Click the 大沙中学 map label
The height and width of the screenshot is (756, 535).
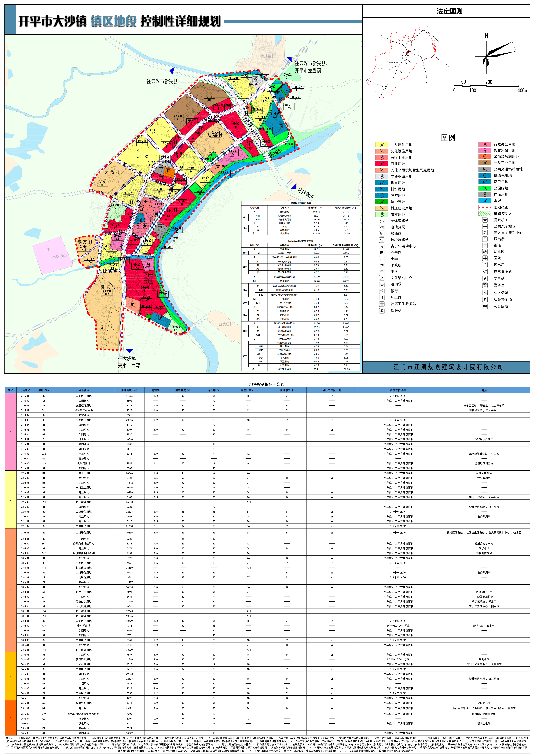coord(59,256)
